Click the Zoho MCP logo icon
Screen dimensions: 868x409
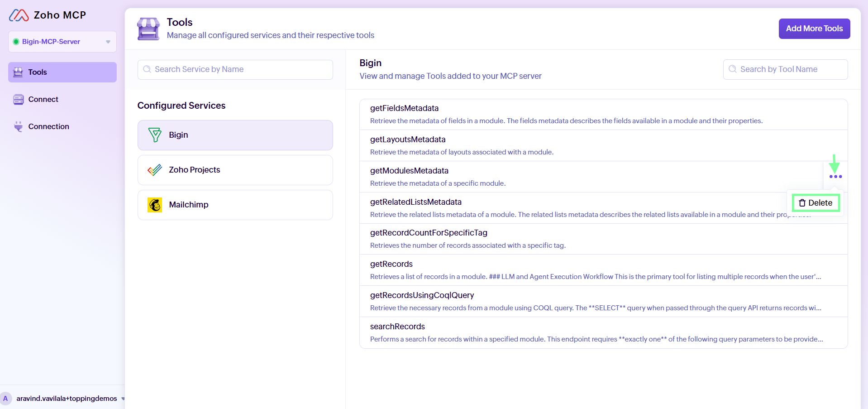point(19,15)
